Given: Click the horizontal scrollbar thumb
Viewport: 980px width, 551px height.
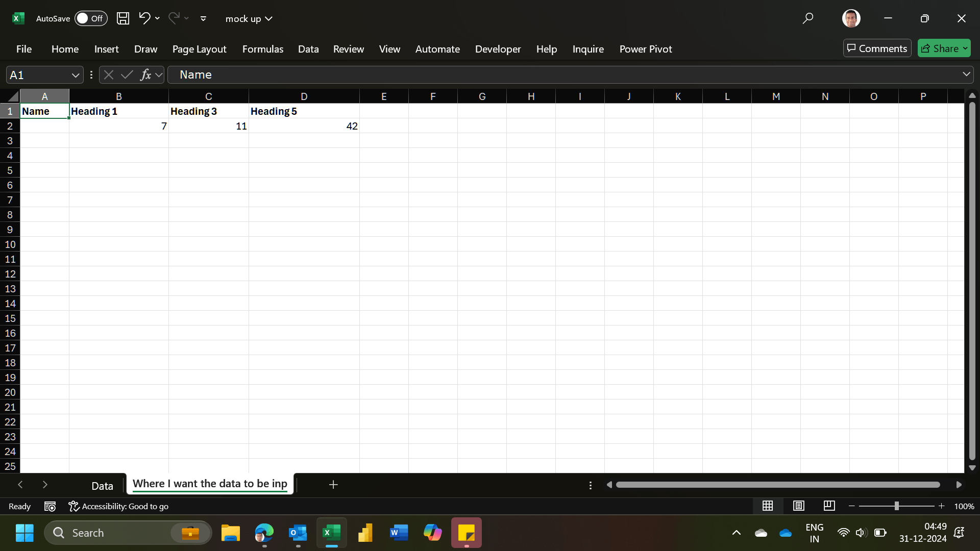Looking at the screenshot, I should [x=778, y=485].
